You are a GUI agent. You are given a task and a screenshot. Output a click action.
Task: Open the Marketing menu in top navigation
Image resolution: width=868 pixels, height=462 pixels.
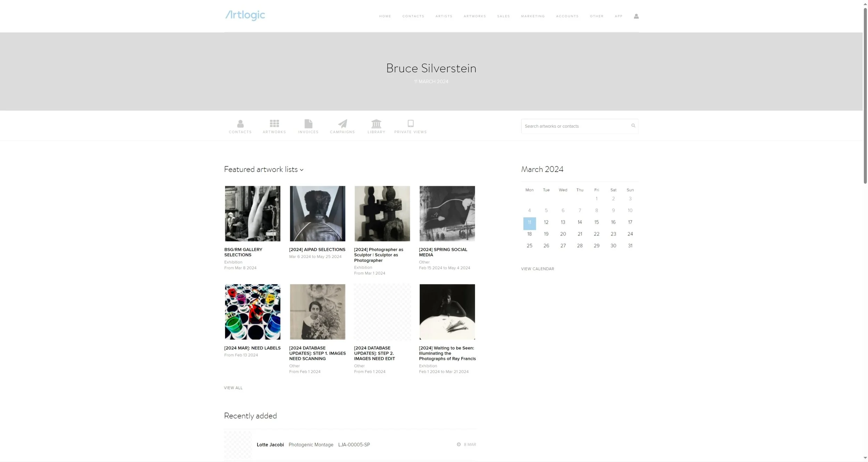click(533, 16)
